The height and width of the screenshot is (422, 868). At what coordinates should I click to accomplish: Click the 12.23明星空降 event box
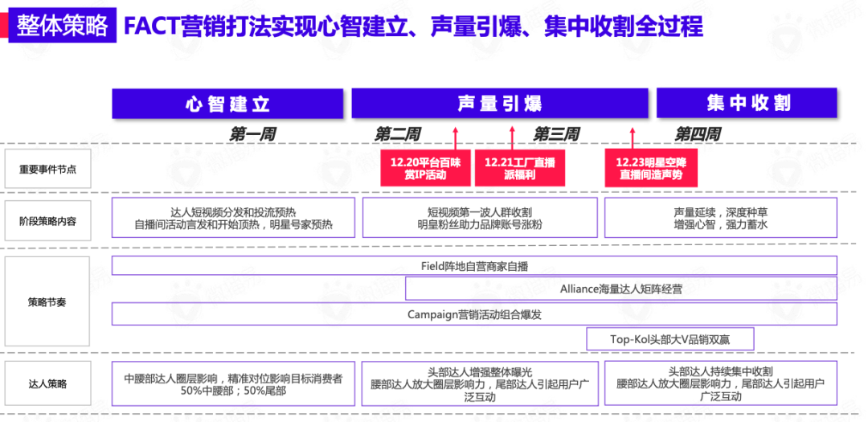coord(650,168)
